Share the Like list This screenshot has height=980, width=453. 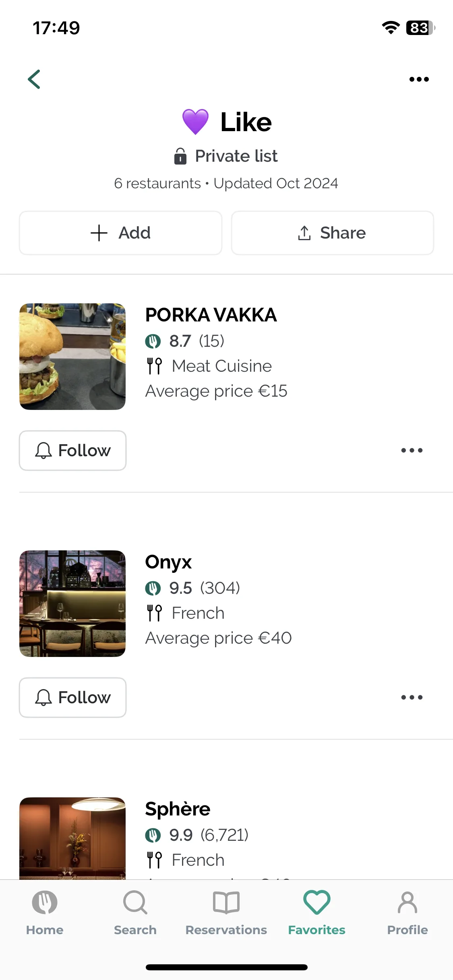tap(333, 233)
